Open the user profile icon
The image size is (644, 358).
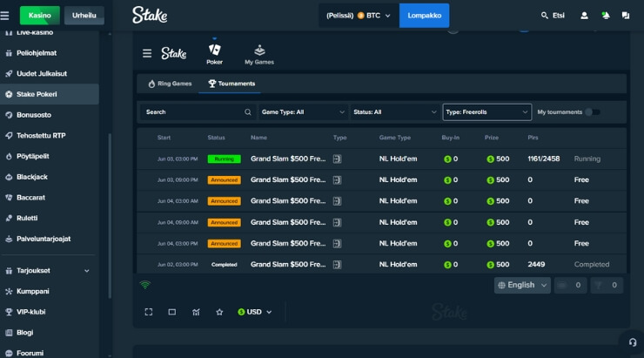(x=584, y=16)
